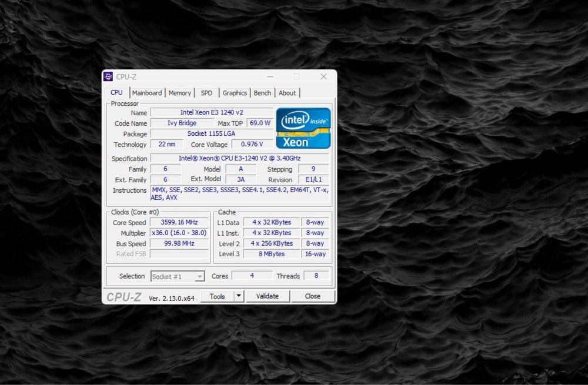Click the Technology value 22 nm
This screenshot has width=588, height=385.
click(167, 144)
